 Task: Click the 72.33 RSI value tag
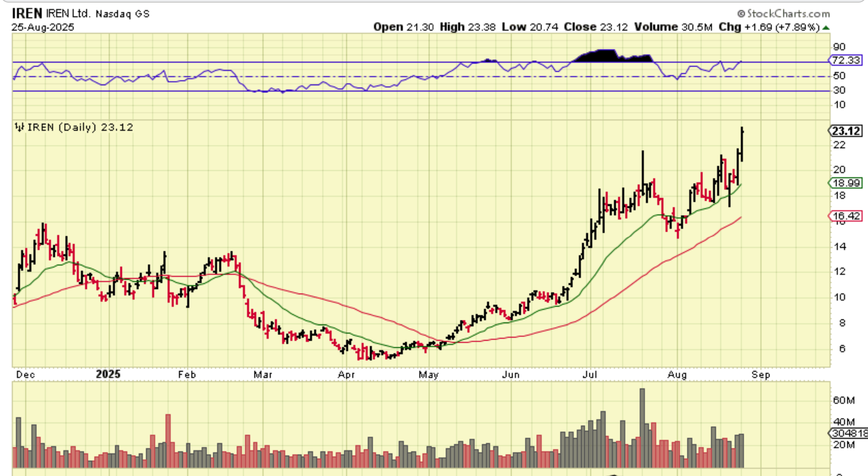click(846, 60)
